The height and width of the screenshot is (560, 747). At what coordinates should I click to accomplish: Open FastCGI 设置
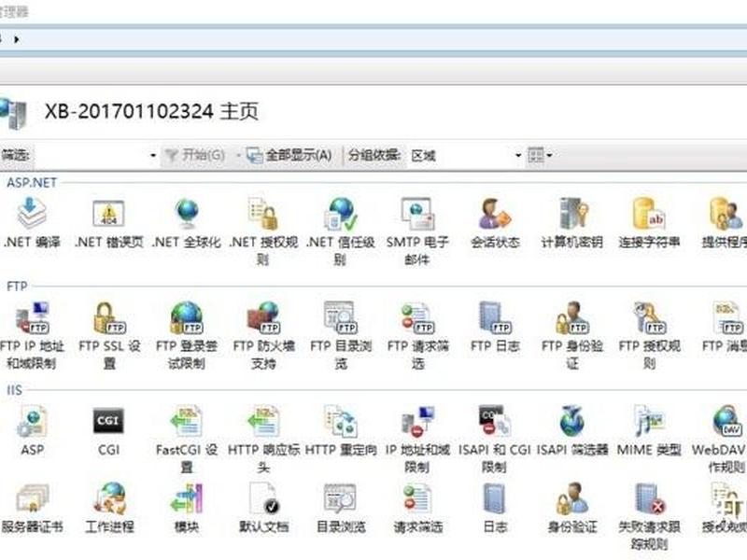(186, 440)
